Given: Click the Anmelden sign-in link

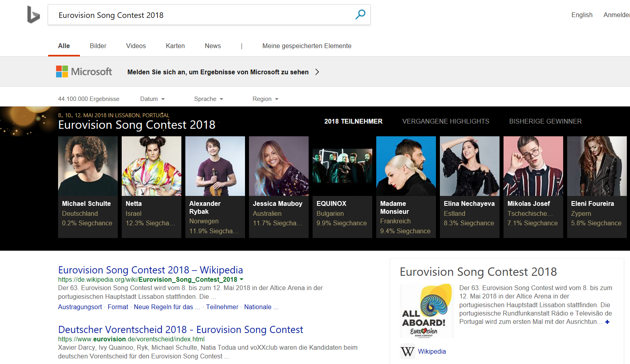Looking at the screenshot, I should [x=616, y=15].
